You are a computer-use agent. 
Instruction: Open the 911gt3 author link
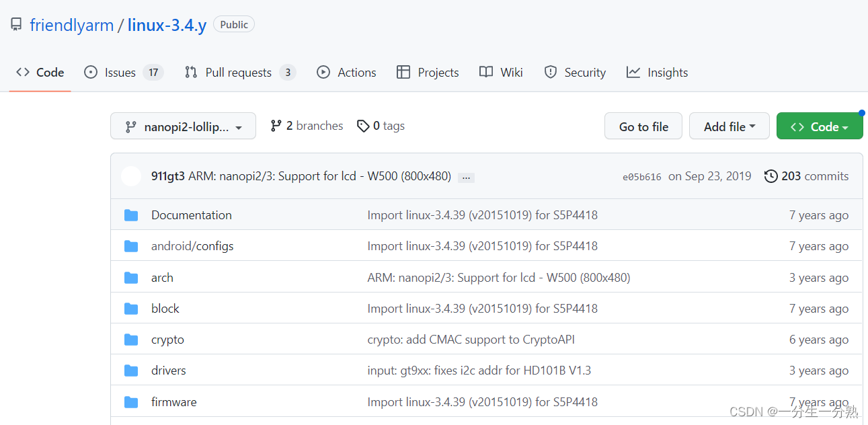pyautogui.click(x=168, y=176)
